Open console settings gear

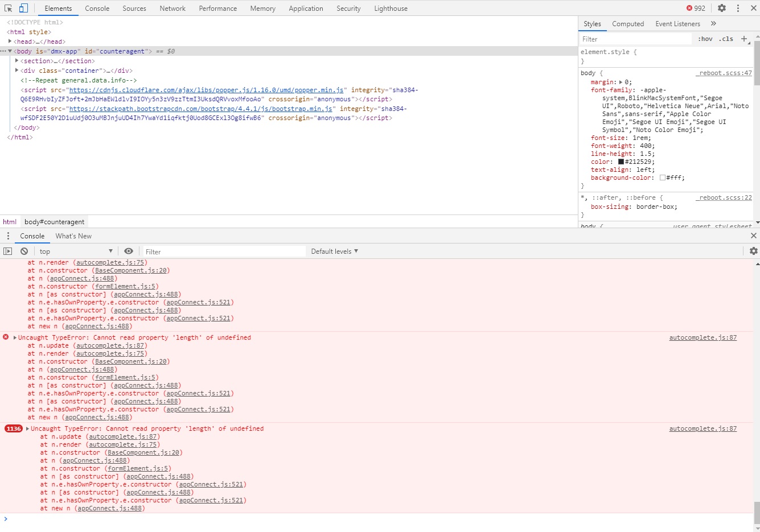(754, 251)
